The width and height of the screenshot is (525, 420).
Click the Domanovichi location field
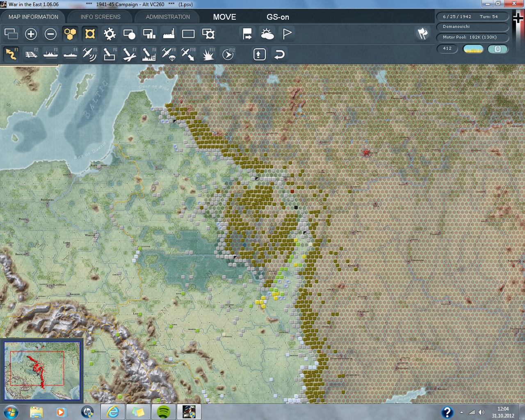(472, 27)
